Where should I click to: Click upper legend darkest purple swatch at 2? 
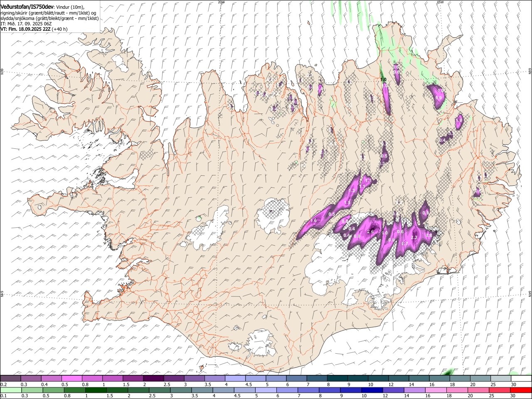point(153,378)
